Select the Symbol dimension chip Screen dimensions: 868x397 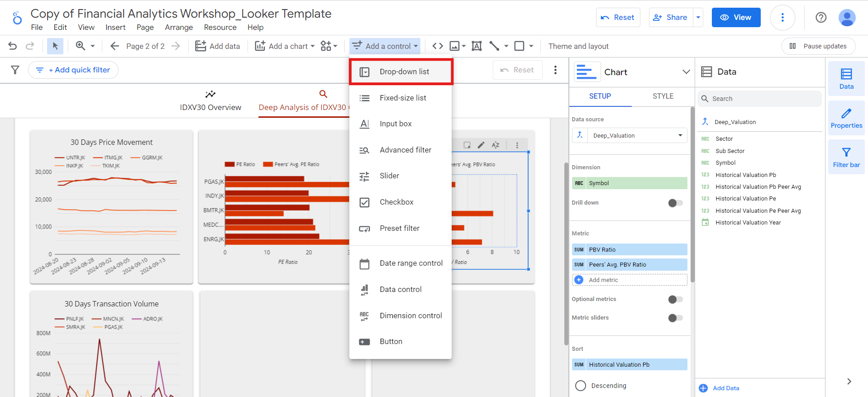click(x=630, y=183)
